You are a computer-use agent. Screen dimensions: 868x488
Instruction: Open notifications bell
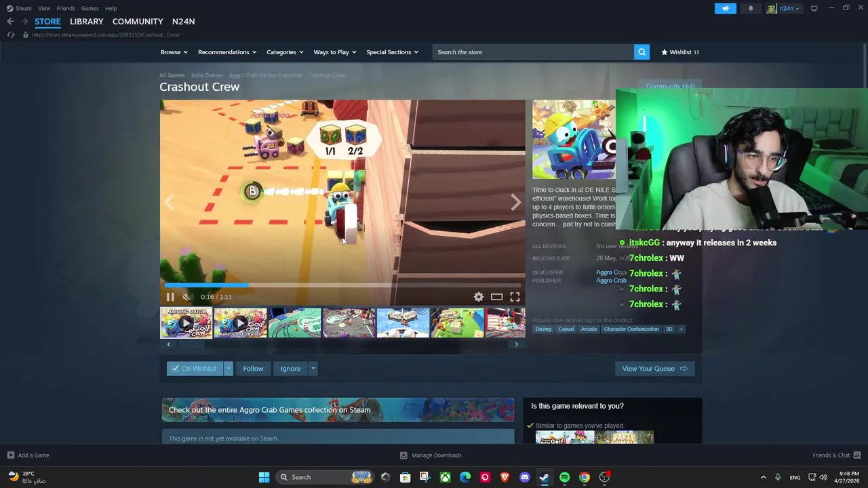coord(751,8)
